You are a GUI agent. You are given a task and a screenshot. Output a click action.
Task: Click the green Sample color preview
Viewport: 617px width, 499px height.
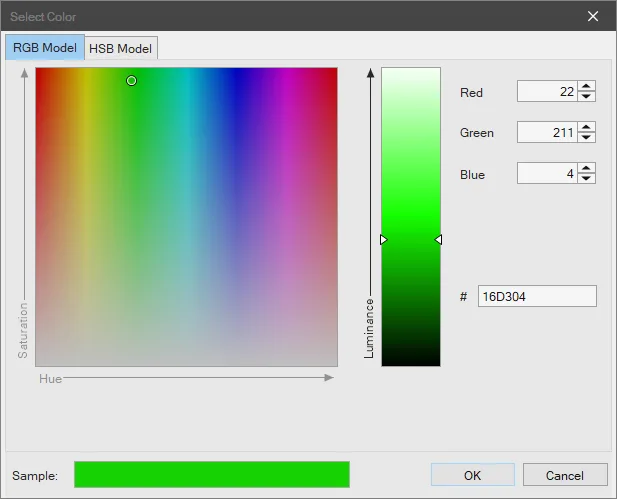point(212,475)
